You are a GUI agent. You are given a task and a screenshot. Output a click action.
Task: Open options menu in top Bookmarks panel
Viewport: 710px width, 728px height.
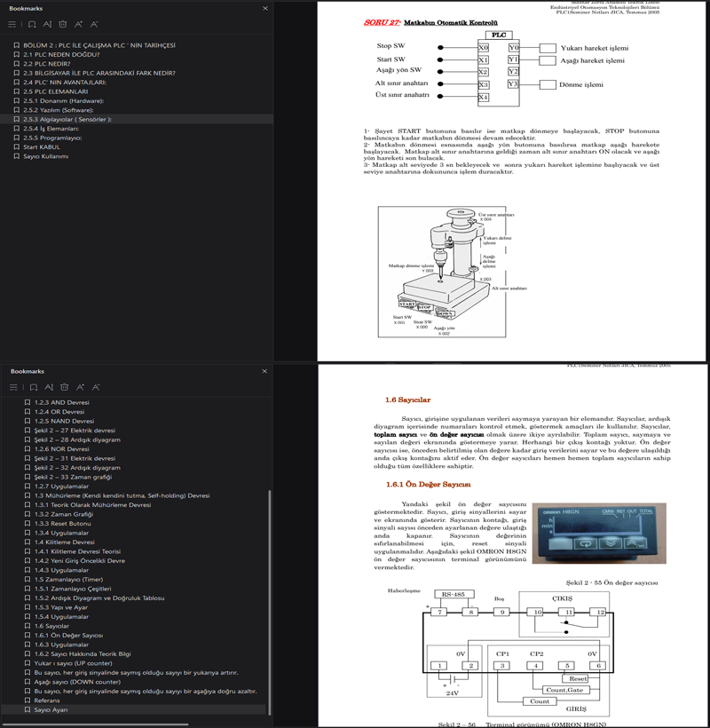pos(12,25)
